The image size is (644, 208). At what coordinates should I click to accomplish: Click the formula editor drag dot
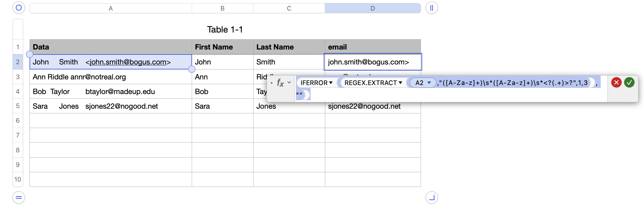point(272,83)
